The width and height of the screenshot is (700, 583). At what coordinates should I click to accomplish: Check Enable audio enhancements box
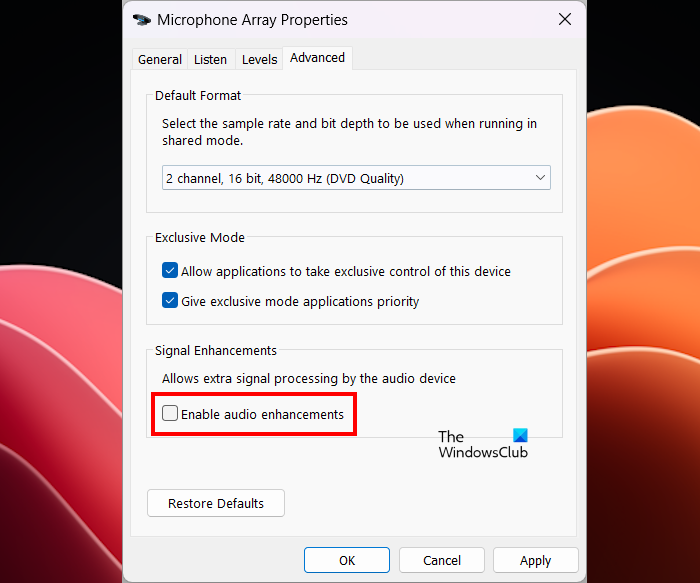170,414
